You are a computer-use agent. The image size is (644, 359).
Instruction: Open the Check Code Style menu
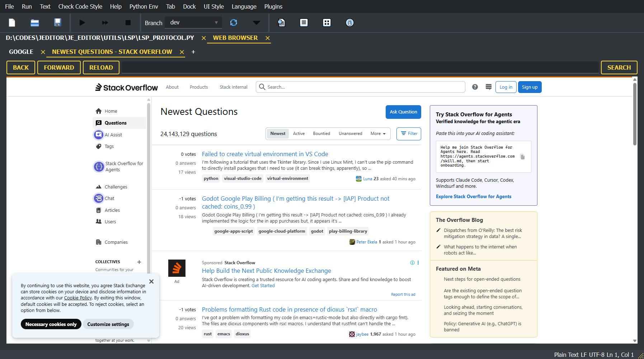[x=80, y=6]
